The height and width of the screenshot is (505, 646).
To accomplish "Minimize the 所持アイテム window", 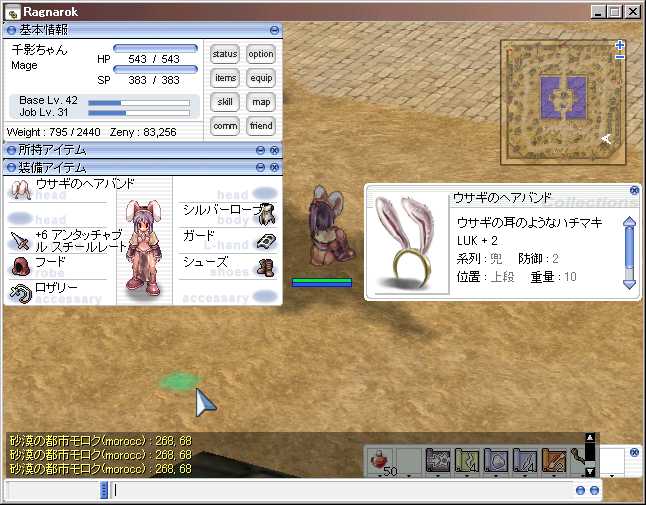I will pos(260,150).
